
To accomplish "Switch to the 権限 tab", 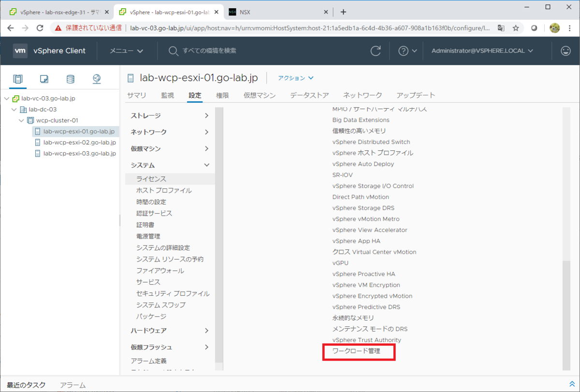I will pyautogui.click(x=222, y=95).
